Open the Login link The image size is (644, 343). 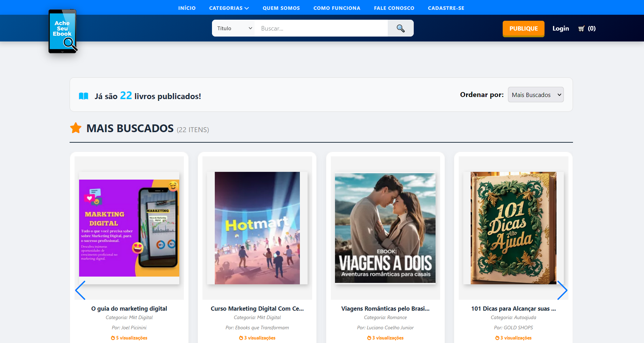560,28
